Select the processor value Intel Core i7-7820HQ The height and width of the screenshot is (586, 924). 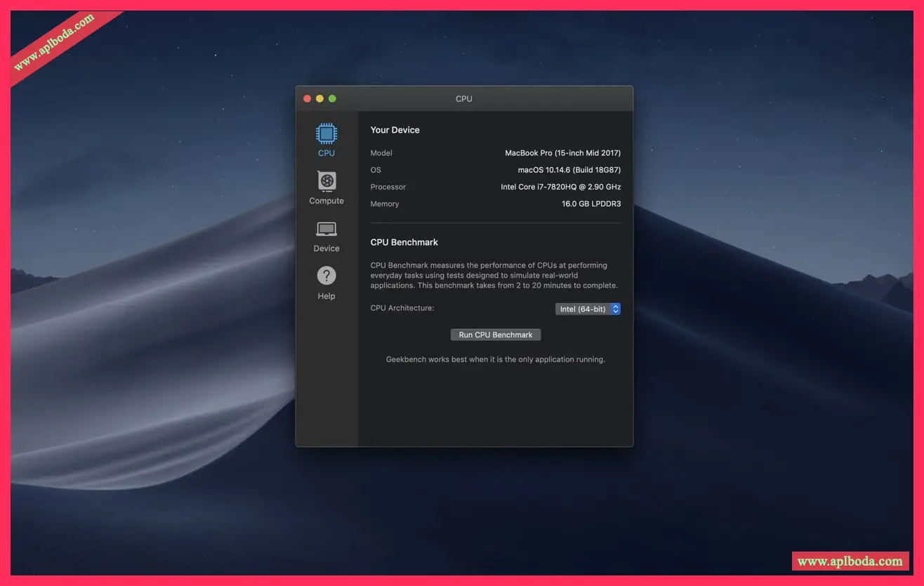click(560, 187)
